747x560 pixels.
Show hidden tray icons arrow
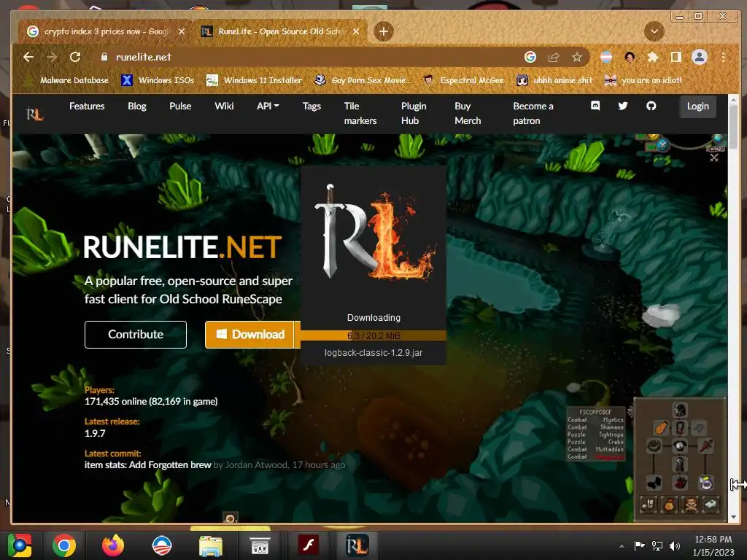(x=622, y=546)
